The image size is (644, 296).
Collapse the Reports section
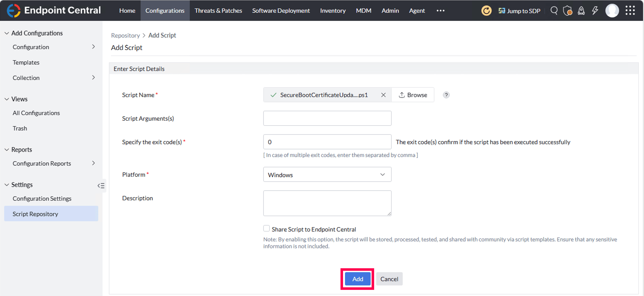click(7, 149)
